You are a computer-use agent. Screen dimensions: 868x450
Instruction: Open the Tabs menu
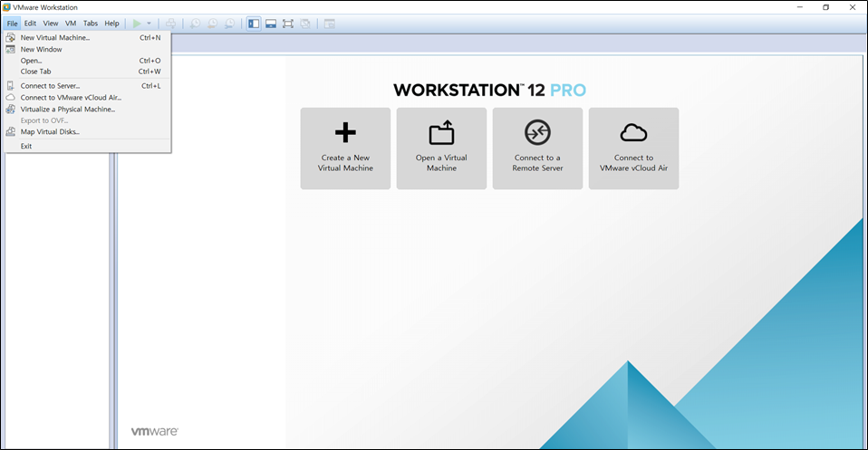91,24
